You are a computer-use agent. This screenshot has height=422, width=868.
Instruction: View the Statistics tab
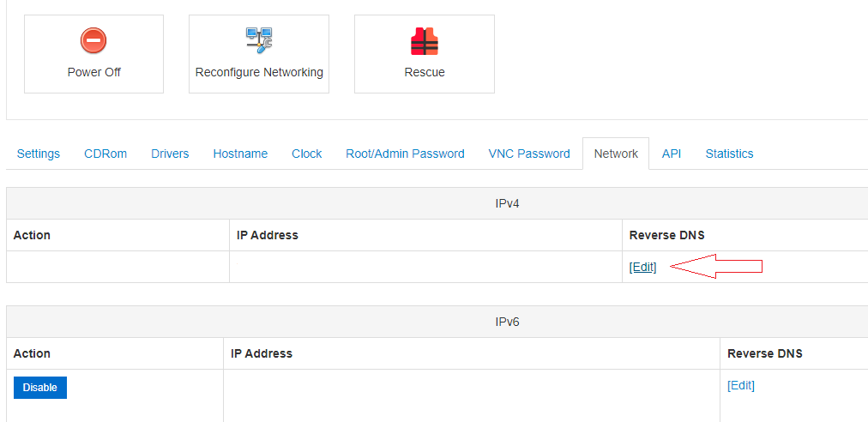point(729,154)
